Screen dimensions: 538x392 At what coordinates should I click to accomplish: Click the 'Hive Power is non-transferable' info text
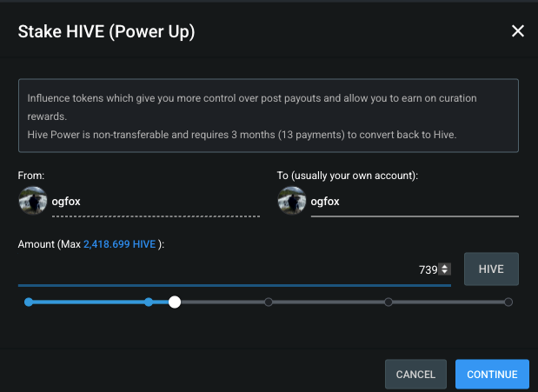pos(242,135)
